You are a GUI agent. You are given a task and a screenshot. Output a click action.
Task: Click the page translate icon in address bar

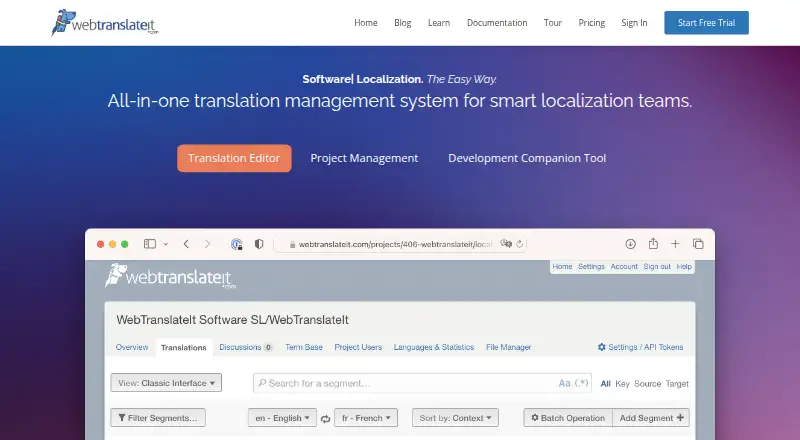pyautogui.click(x=506, y=244)
